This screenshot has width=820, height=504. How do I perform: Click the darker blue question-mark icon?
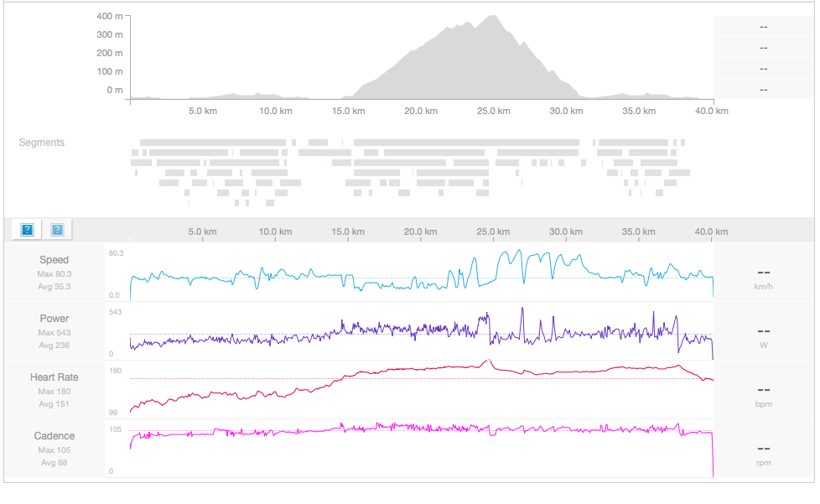pos(27,230)
